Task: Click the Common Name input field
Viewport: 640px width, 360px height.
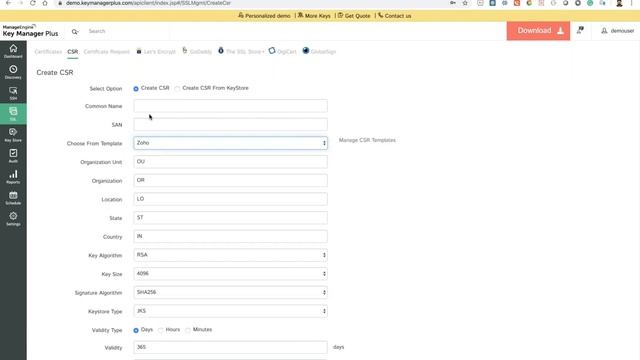Action: [230, 106]
